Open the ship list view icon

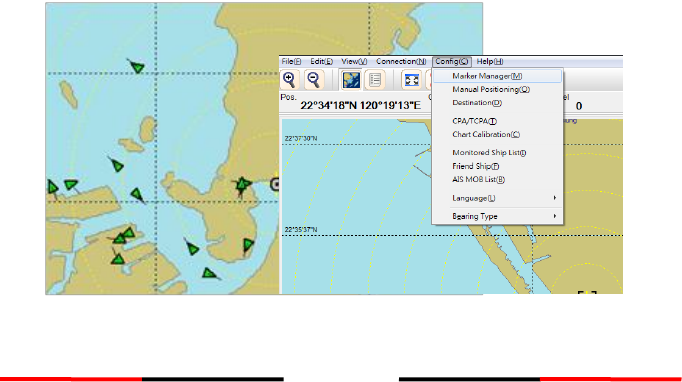(x=374, y=80)
